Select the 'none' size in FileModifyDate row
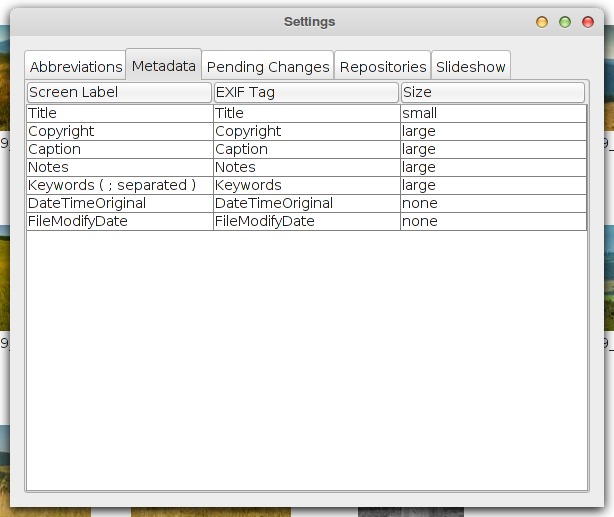614x517 pixels. (x=493, y=222)
